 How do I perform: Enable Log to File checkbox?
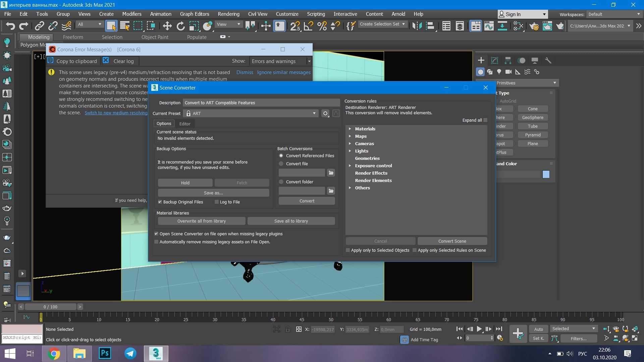click(x=217, y=202)
